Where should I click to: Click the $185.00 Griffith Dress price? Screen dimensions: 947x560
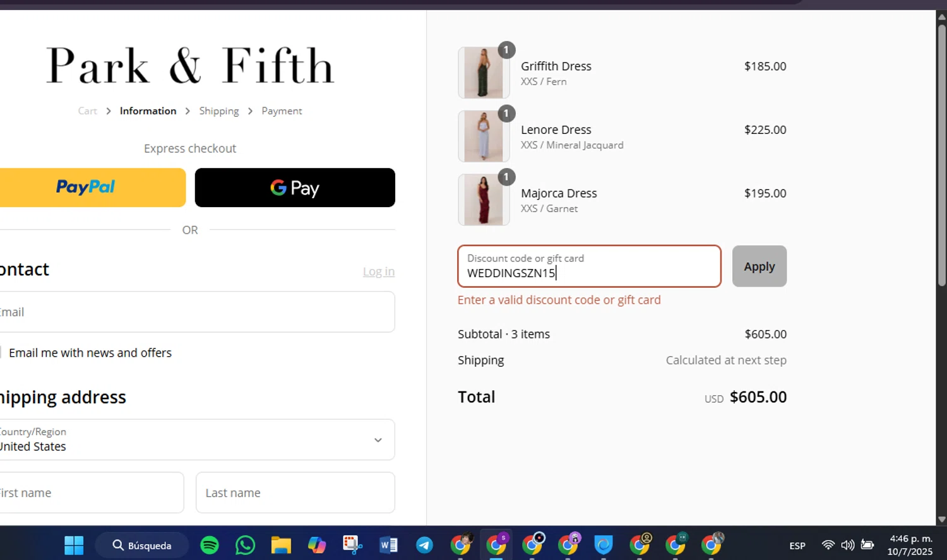click(x=765, y=66)
